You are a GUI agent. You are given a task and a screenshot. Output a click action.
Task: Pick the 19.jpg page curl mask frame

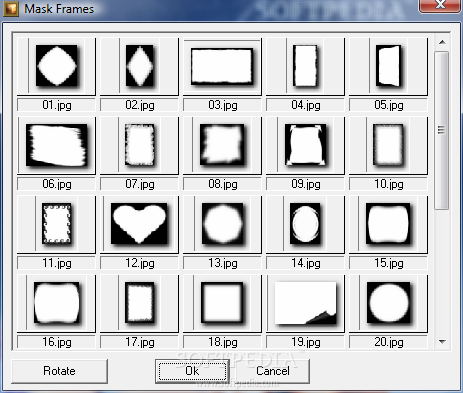pyautogui.click(x=305, y=303)
